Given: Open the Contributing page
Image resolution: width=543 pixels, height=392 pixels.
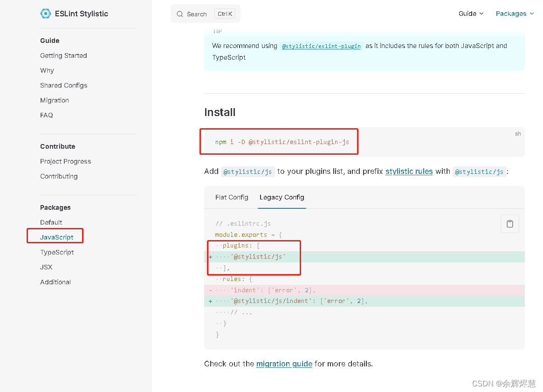Looking at the screenshot, I should (x=59, y=176).
